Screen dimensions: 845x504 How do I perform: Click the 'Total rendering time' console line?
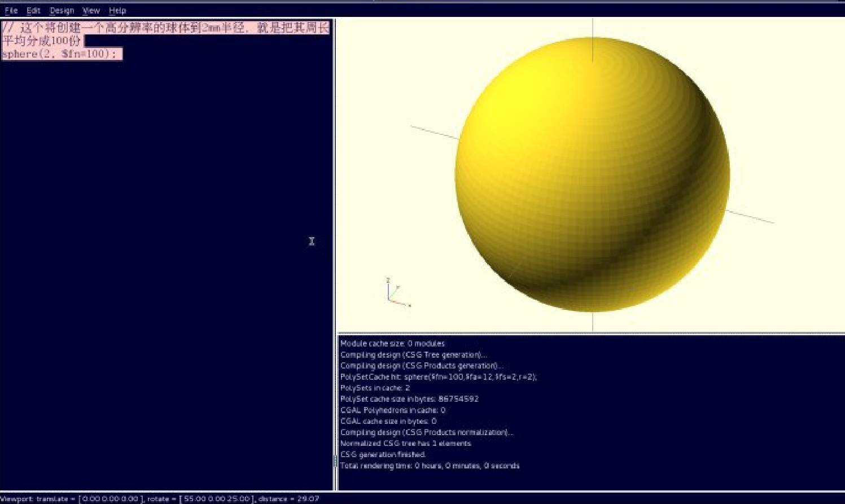point(430,466)
